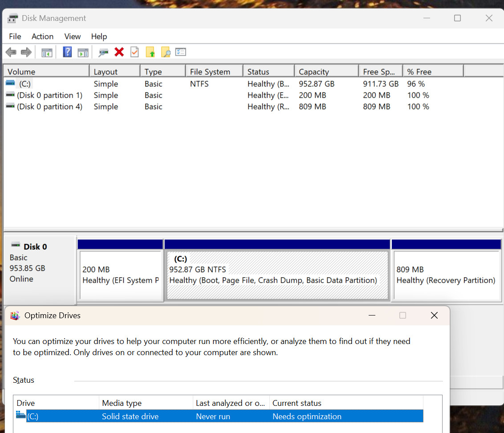The height and width of the screenshot is (433, 504).
Task: Open the Action menu
Action: coord(42,36)
